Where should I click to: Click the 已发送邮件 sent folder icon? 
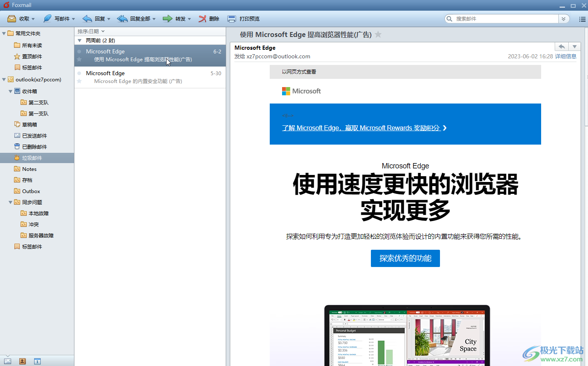pos(17,135)
